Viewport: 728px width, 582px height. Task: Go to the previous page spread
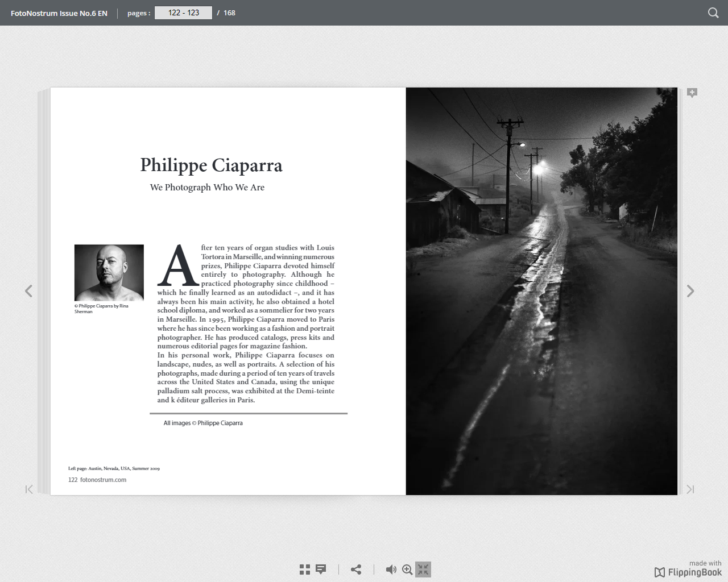pos(28,291)
